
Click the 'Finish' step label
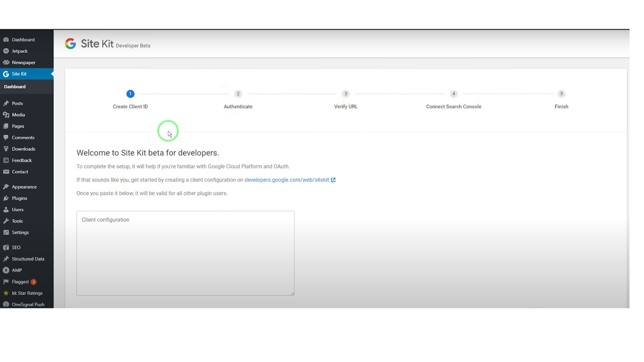(561, 107)
